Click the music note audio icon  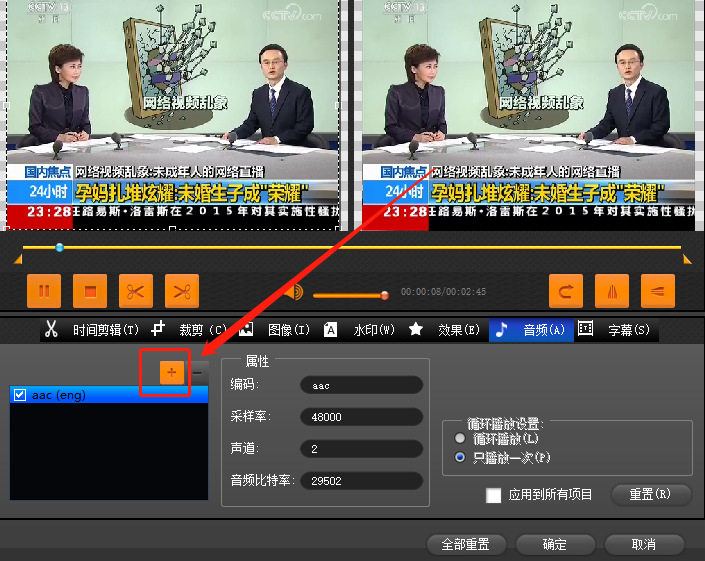click(x=501, y=329)
